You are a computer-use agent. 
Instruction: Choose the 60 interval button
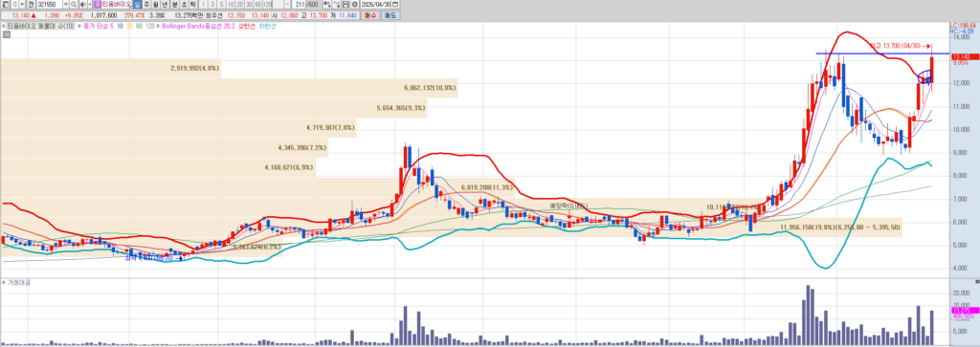258,5
